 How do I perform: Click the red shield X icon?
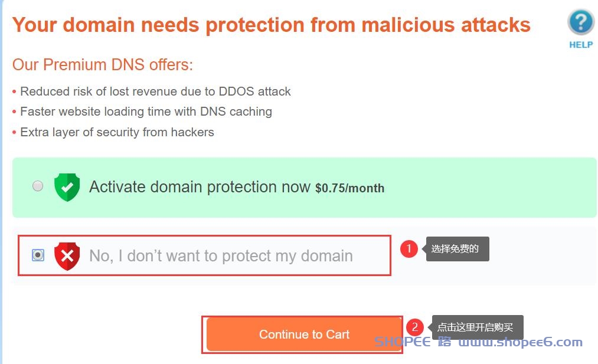click(67, 255)
